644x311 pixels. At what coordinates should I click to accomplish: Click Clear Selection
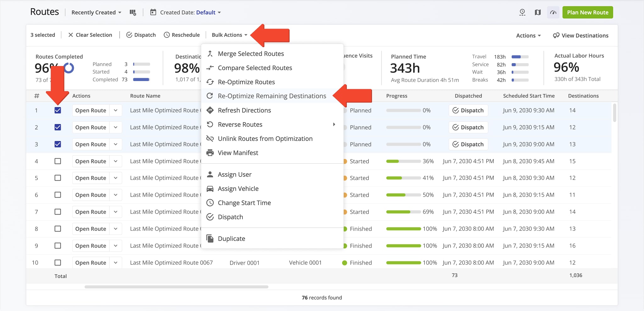pyautogui.click(x=90, y=35)
